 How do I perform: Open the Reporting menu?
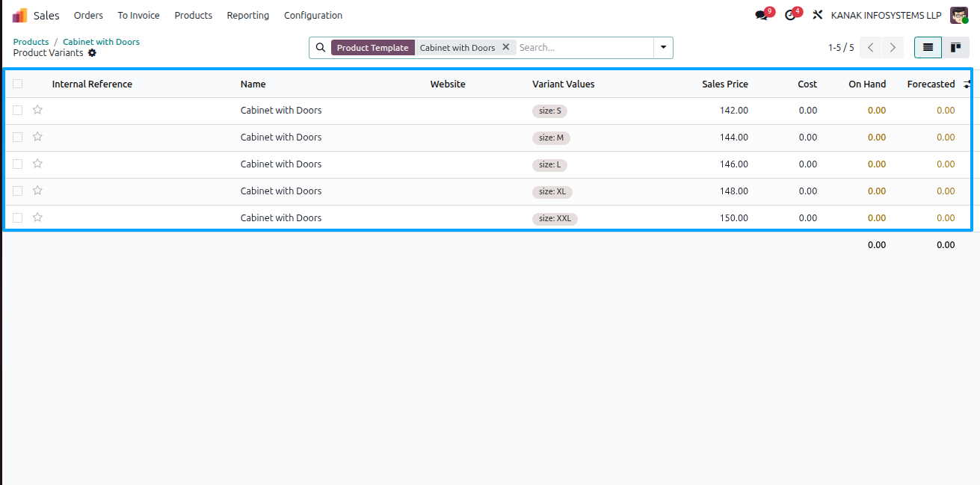(x=247, y=15)
